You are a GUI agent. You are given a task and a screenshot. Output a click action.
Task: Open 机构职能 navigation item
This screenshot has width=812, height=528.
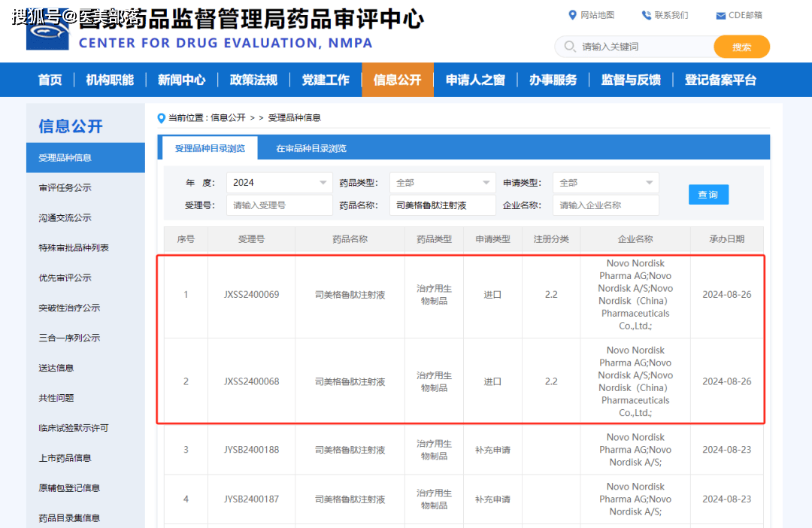110,80
